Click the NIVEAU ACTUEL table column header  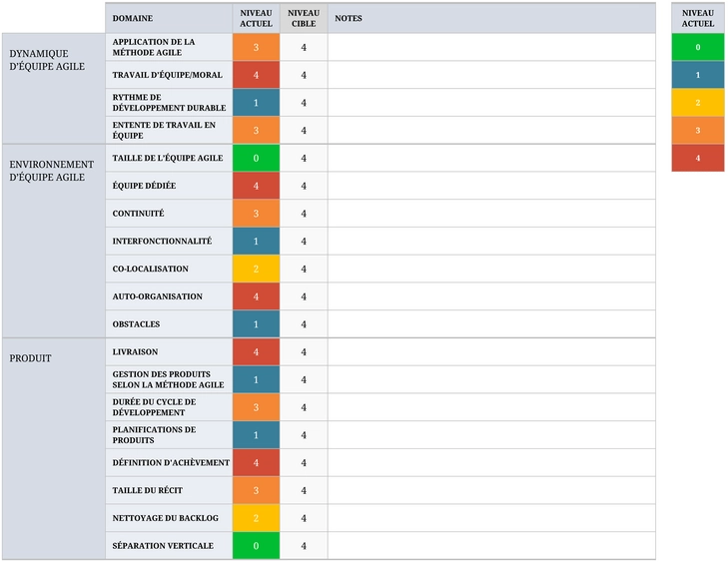(256, 18)
